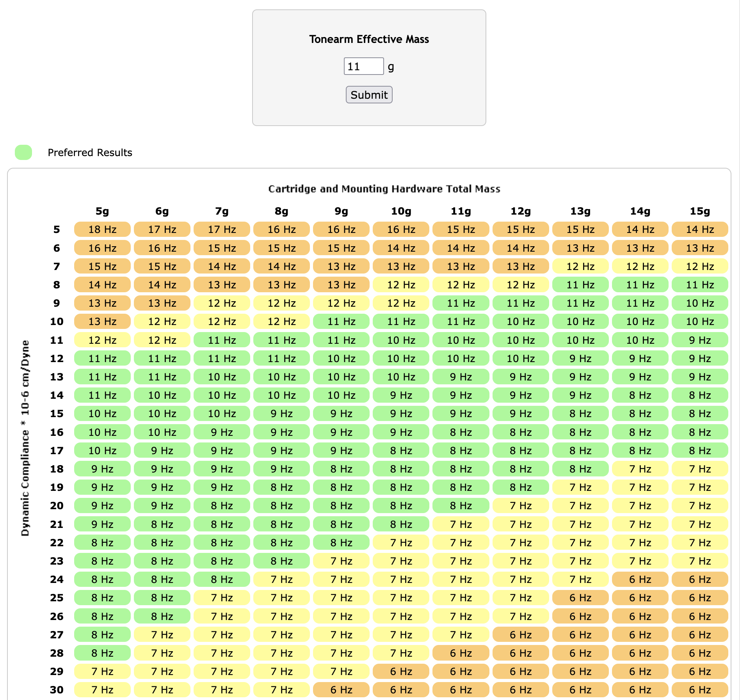Image resolution: width=740 pixels, height=700 pixels.
Task: Click the 7 Hz cell in row 30, 5g column
Action: coord(102,690)
